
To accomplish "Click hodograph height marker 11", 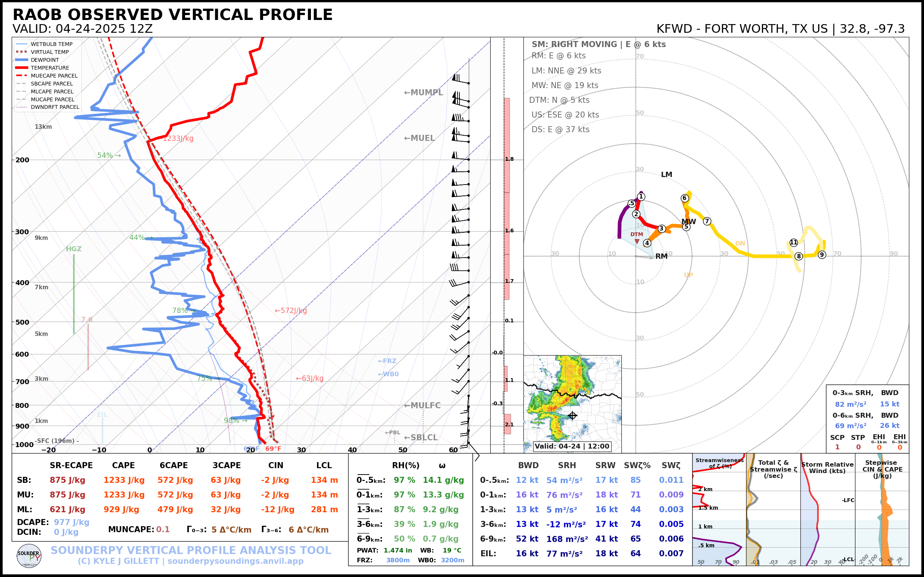I will (793, 242).
